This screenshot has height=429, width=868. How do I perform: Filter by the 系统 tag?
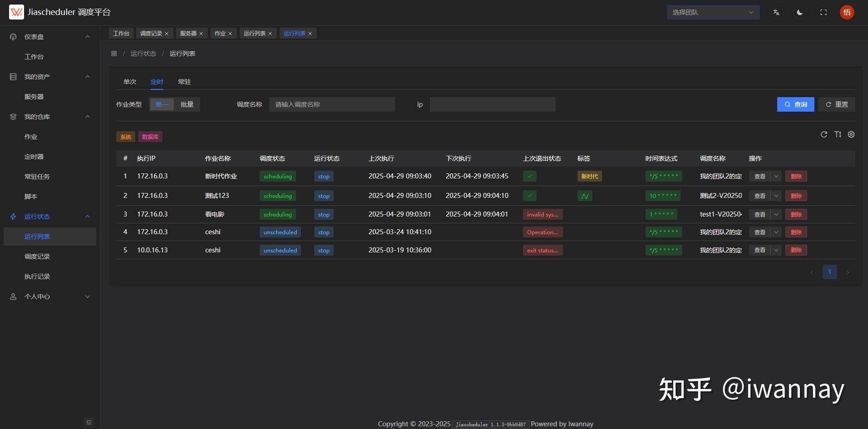tap(126, 137)
